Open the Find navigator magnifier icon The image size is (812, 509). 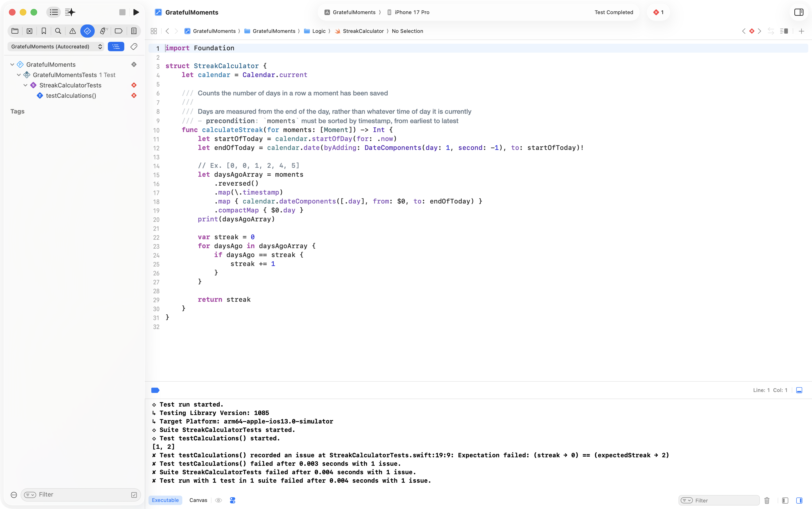tap(58, 31)
